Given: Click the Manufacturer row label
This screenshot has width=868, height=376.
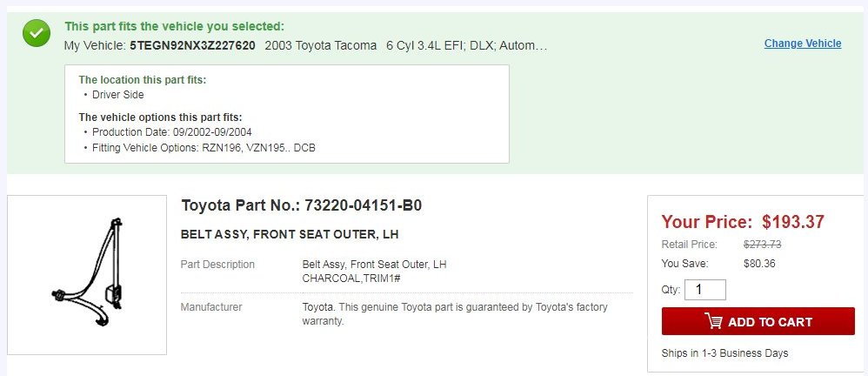Looking at the screenshot, I should click(211, 306).
